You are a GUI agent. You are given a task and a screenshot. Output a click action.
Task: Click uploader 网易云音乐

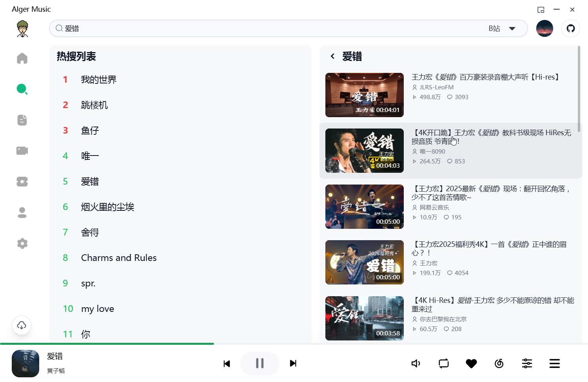434,208
